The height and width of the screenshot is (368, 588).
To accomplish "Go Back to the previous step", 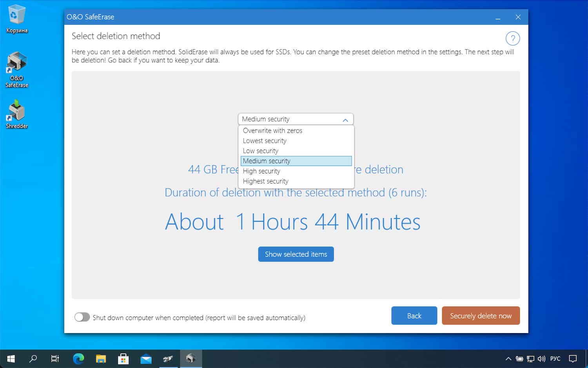I will click(x=414, y=316).
